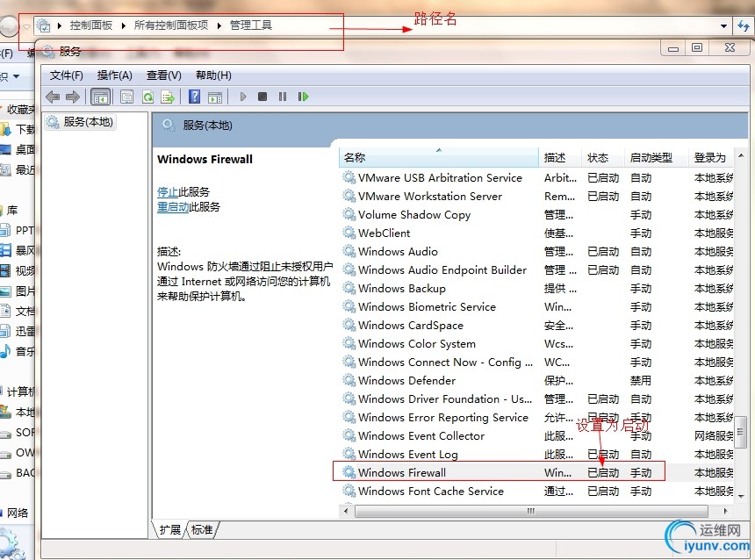Select Windows Firewall service
The image size is (755, 560).
(x=537, y=472)
